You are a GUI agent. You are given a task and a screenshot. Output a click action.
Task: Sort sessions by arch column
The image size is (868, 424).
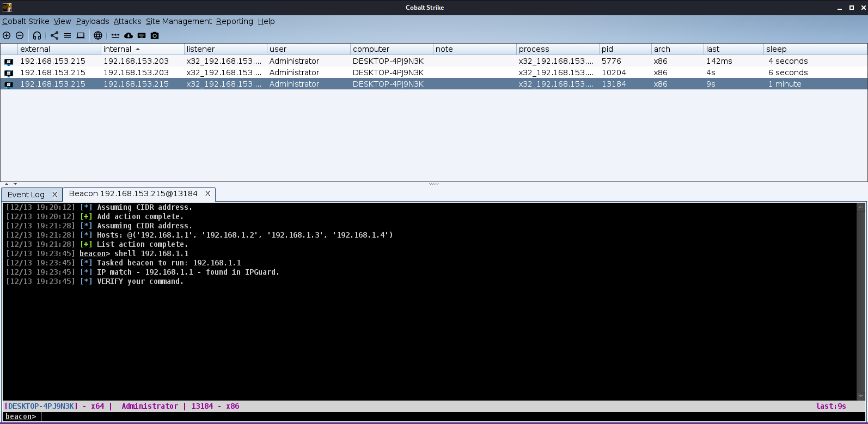click(x=677, y=49)
